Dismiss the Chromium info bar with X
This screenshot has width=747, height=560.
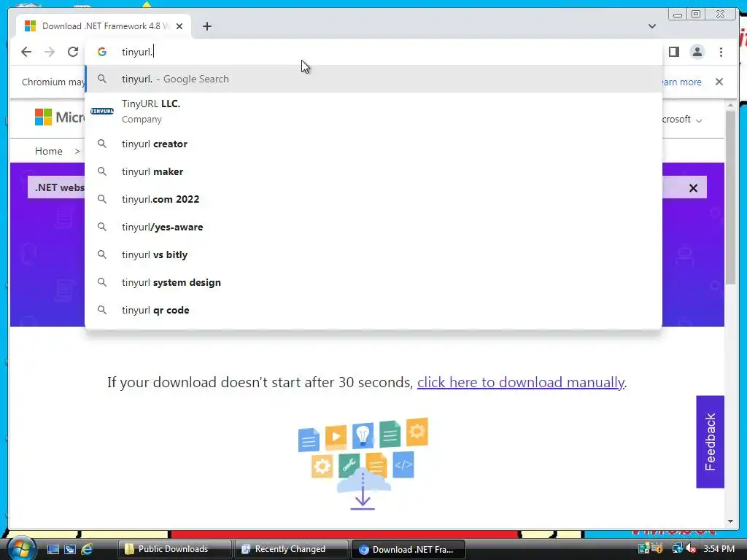(719, 82)
